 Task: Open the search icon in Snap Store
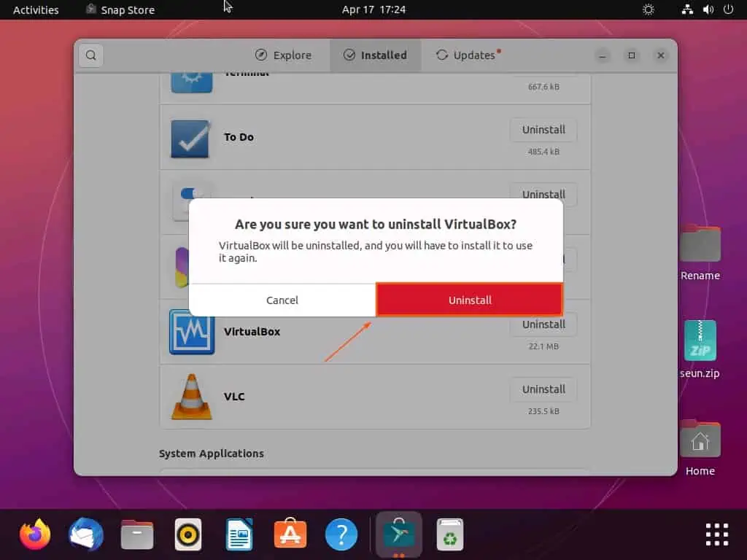pyautogui.click(x=90, y=55)
